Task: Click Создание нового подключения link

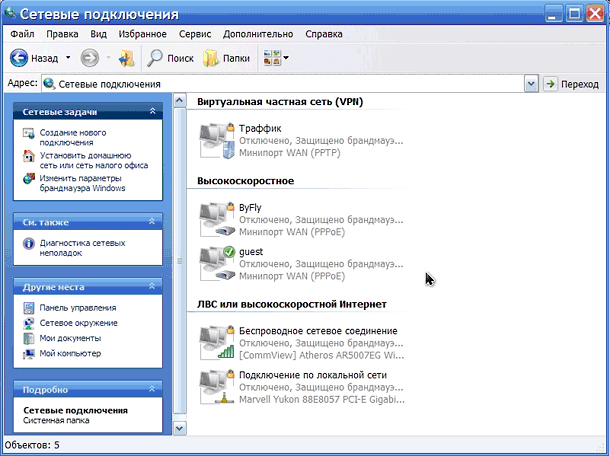Action: [x=73, y=137]
